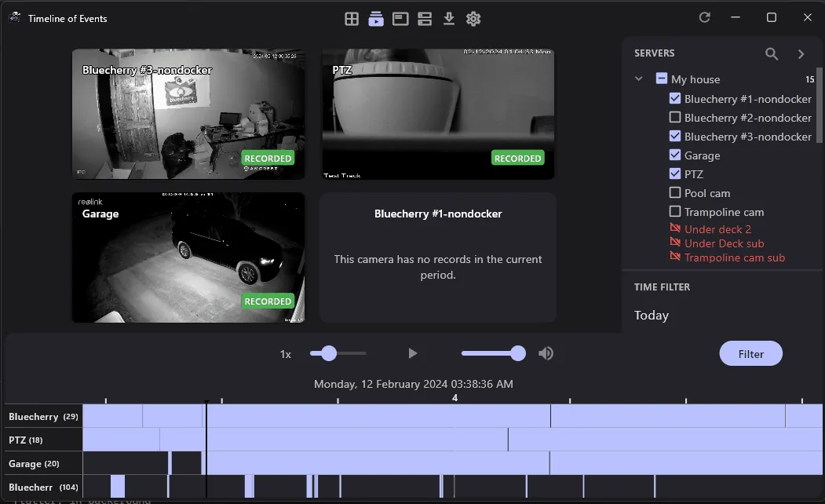Click the Bluecherry (29) timeline row label
Image resolution: width=825 pixels, height=504 pixels.
tap(43, 416)
